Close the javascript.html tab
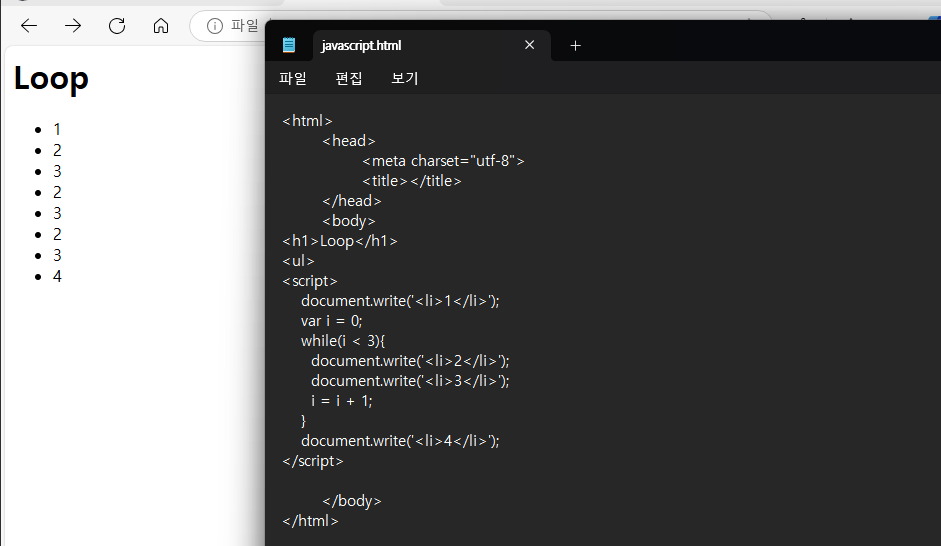 coord(529,45)
